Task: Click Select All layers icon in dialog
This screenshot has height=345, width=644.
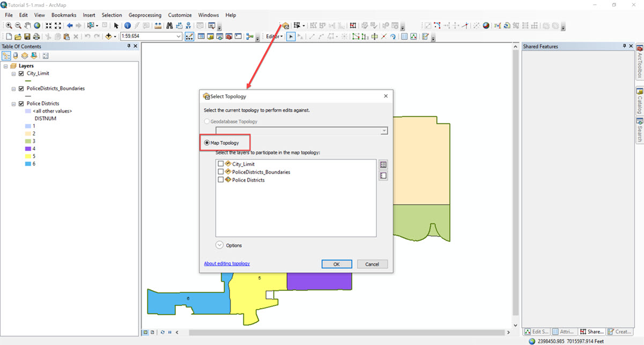Action: pyautogui.click(x=383, y=164)
